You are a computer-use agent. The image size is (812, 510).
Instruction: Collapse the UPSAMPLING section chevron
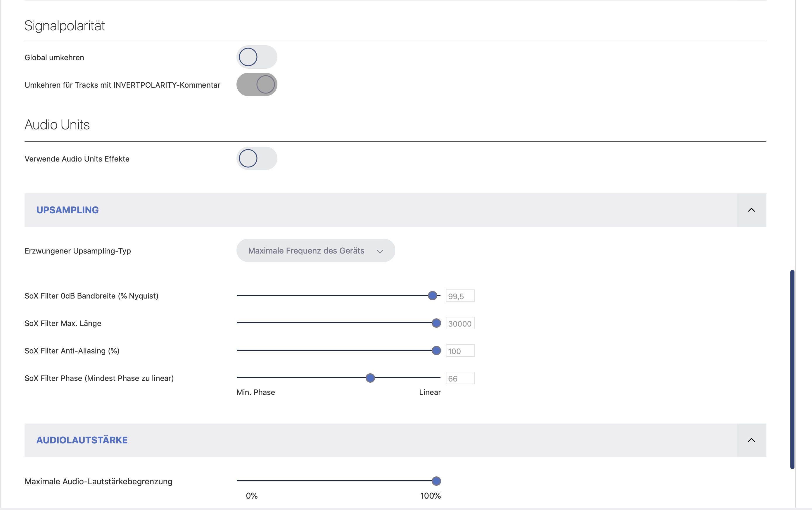[x=751, y=210]
